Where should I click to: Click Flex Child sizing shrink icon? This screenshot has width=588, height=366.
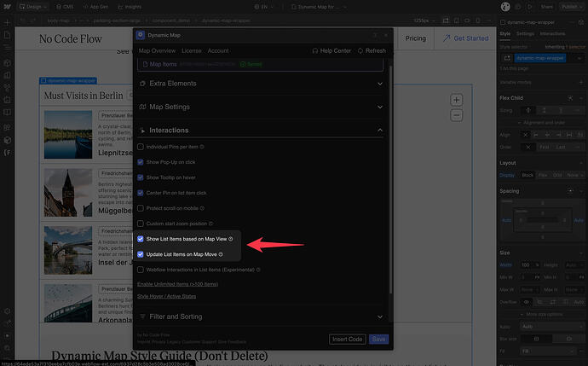click(528, 110)
